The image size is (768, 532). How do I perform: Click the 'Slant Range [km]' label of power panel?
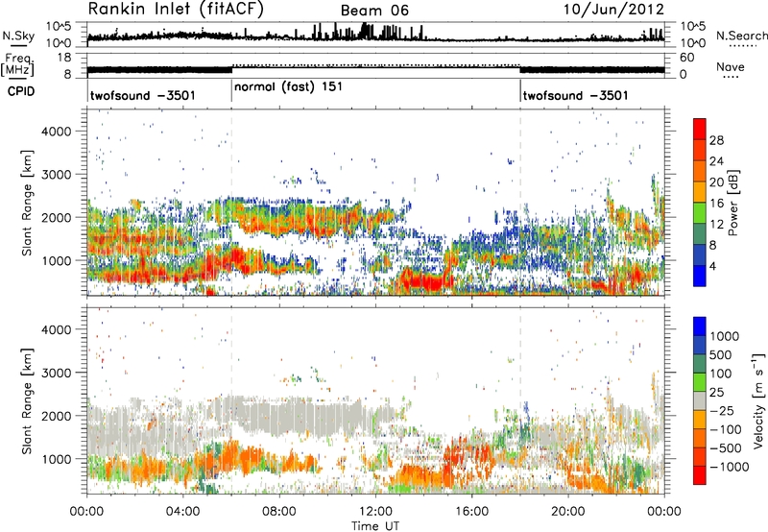(x=27, y=203)
